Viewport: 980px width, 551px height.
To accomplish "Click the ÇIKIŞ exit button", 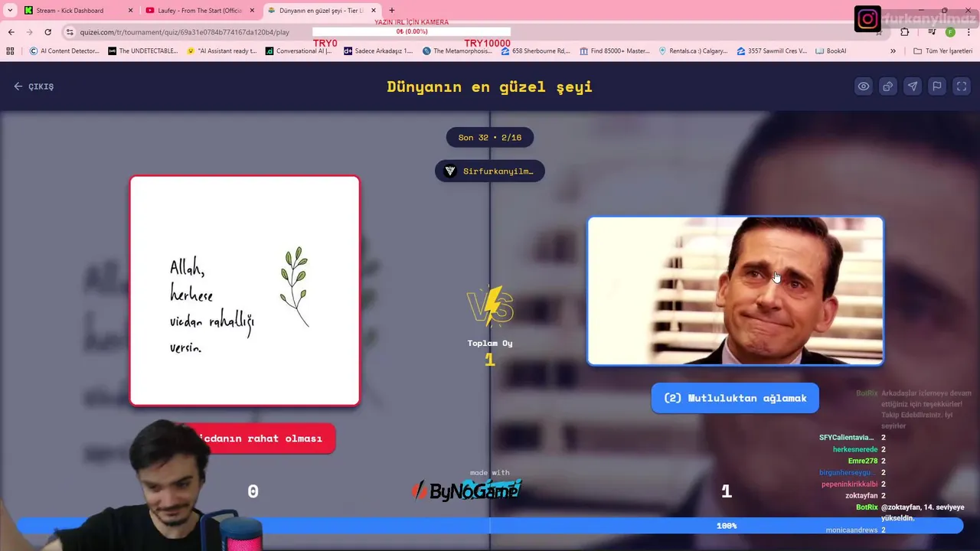I will 34,86.
